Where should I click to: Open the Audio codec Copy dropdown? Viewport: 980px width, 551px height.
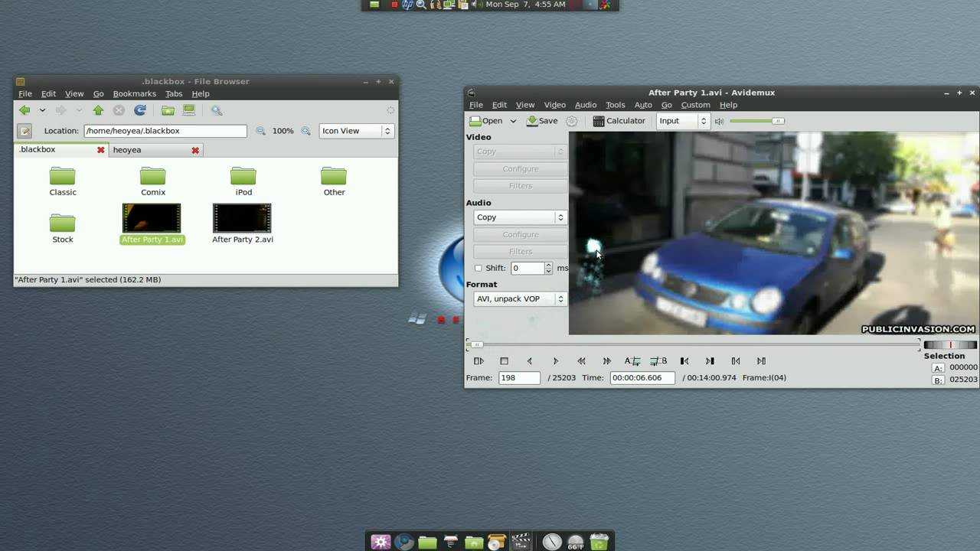tap(519, 217)
